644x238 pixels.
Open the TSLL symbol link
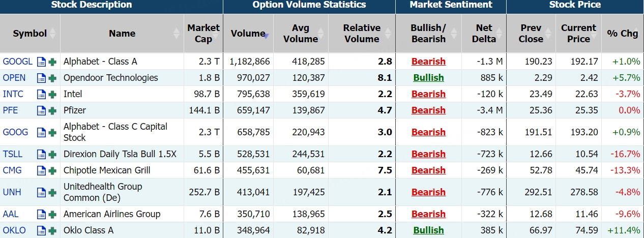[13, 154]
